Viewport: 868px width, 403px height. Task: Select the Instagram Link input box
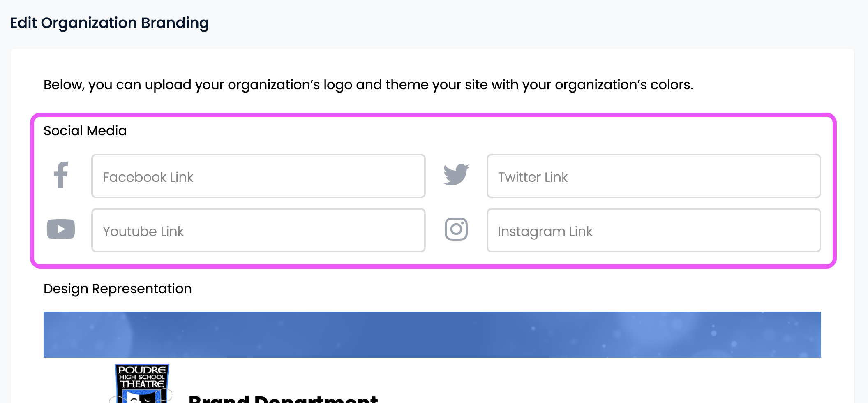pyautogui.click(x=654, y=230)
